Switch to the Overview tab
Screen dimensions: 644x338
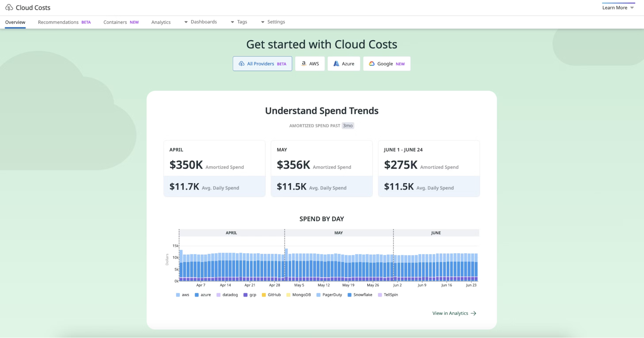15,22
